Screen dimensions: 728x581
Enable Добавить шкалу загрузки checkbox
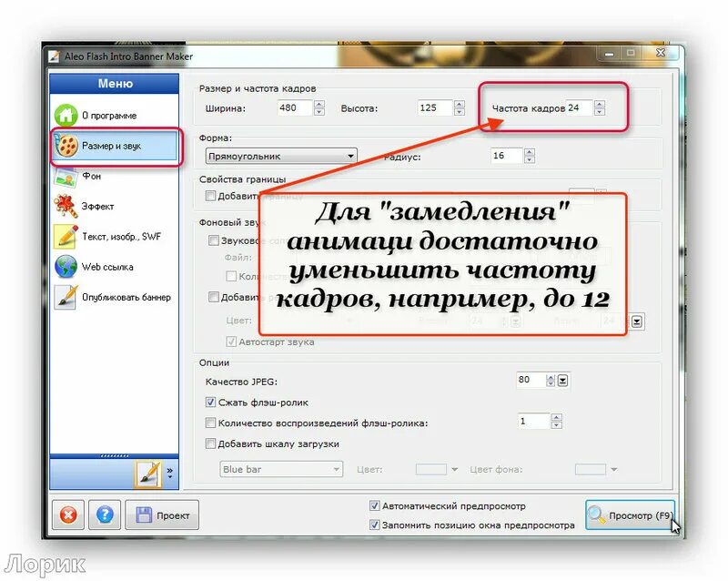tap(210, 443)
